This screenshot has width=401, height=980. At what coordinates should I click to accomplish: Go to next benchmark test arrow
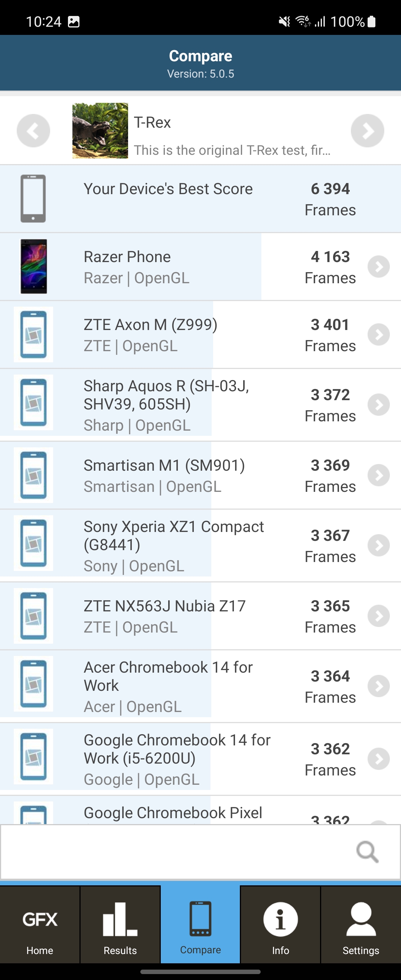tap(367, 131)
